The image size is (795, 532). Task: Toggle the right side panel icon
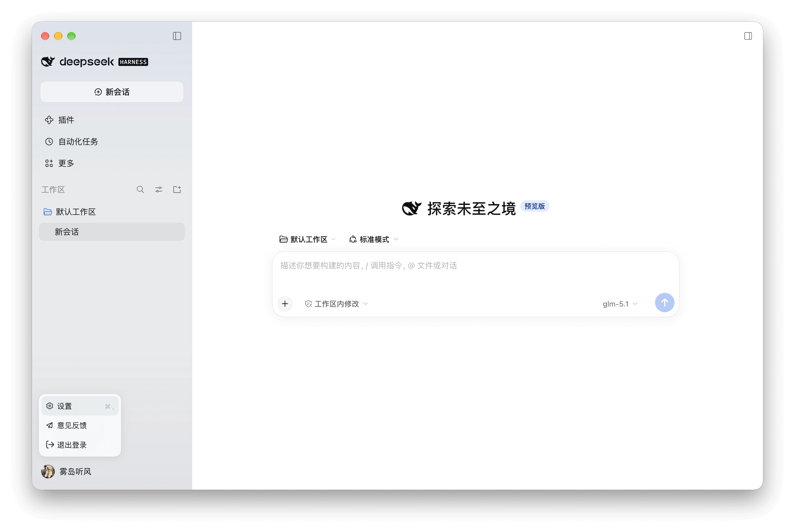coord(748,36)
